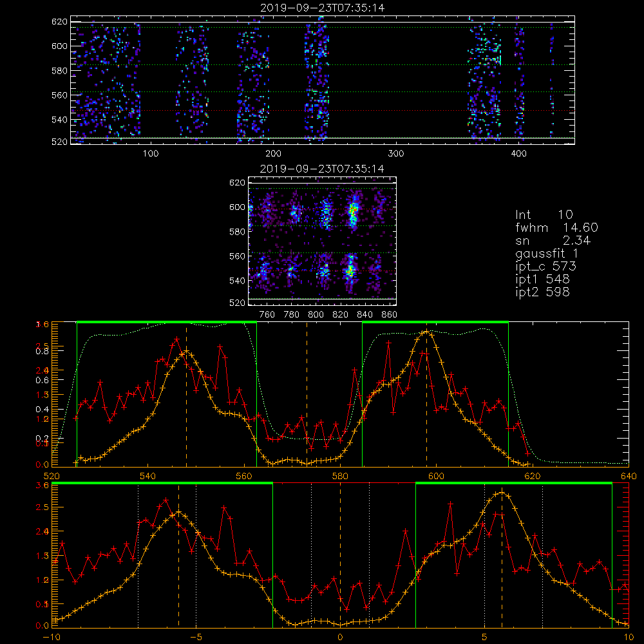
Task: Click x-axis tick label 840 on middle image
Action: 365,315
